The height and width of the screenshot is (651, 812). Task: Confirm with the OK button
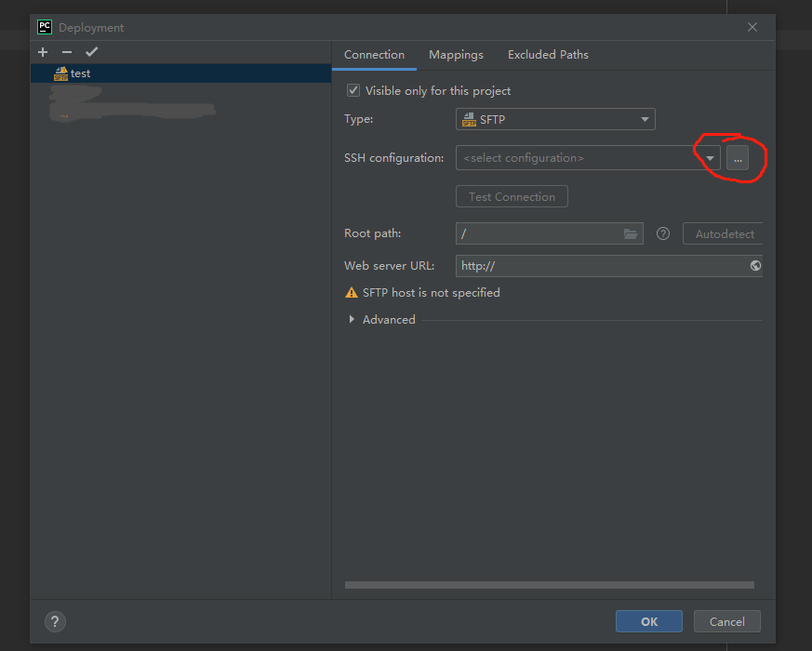pos(649,621)
